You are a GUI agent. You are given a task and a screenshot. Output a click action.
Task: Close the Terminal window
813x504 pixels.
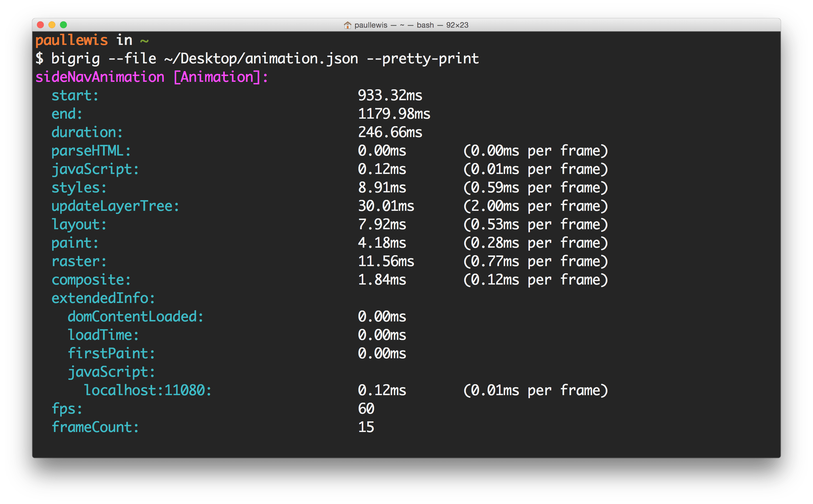coord(40,25)
